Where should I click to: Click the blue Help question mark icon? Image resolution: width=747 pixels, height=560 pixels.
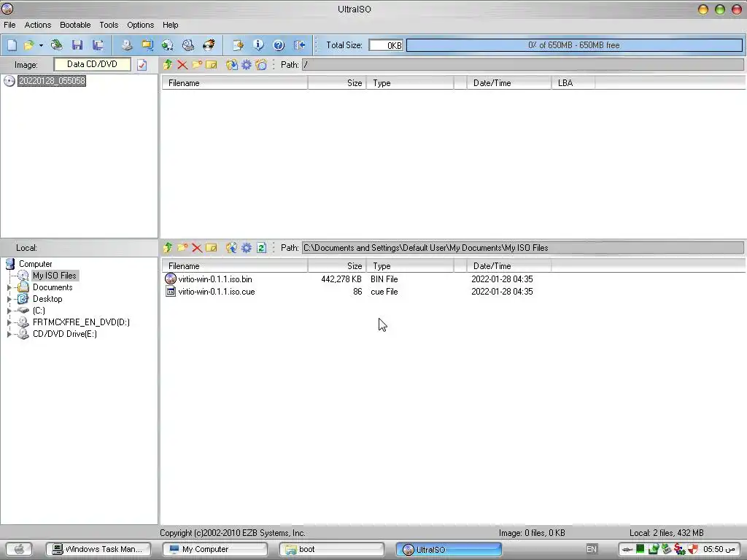pyautogui.click(x=279, y=45)
